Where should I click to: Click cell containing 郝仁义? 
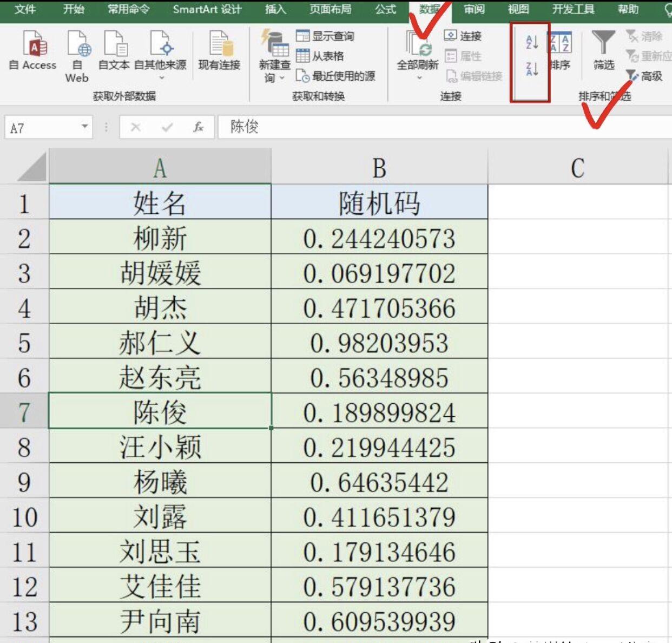[160, 342]
